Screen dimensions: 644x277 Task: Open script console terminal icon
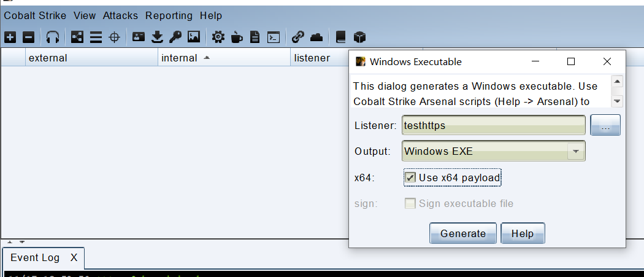tap(274, 37)
